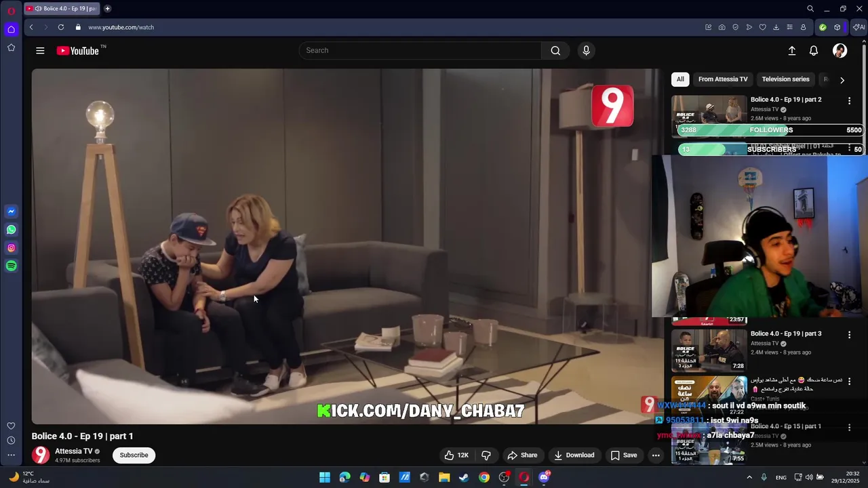Open Steam from the taskbar

point(464,477)
